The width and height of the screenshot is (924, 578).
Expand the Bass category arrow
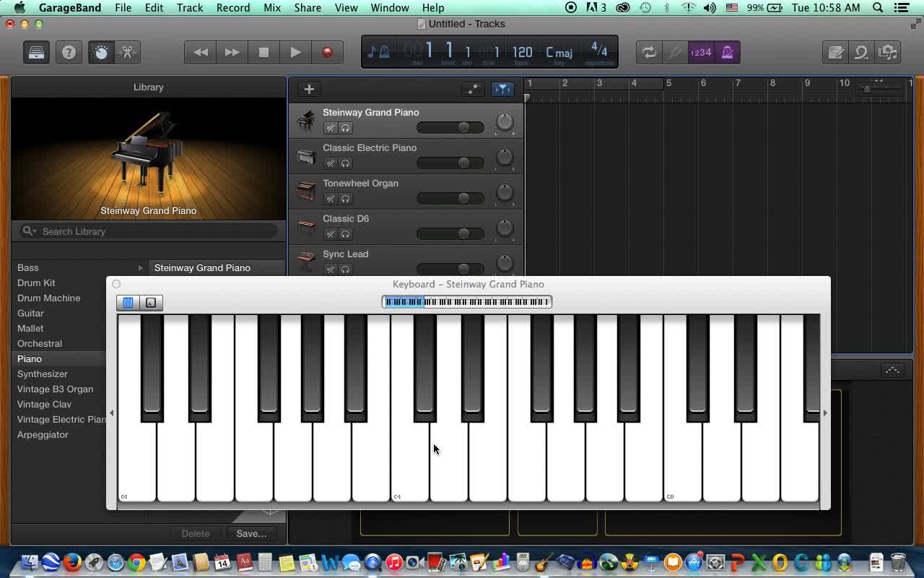tap(141, 268)
